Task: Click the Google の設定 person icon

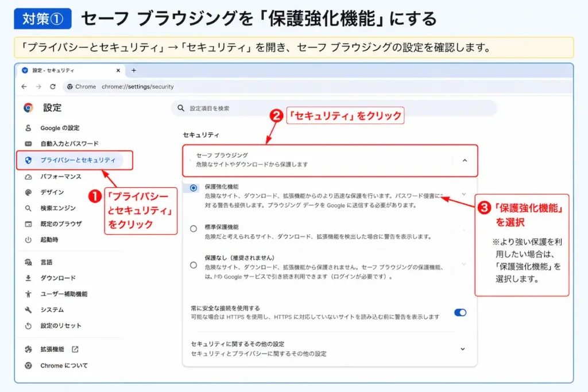Action: pos(28,128)
